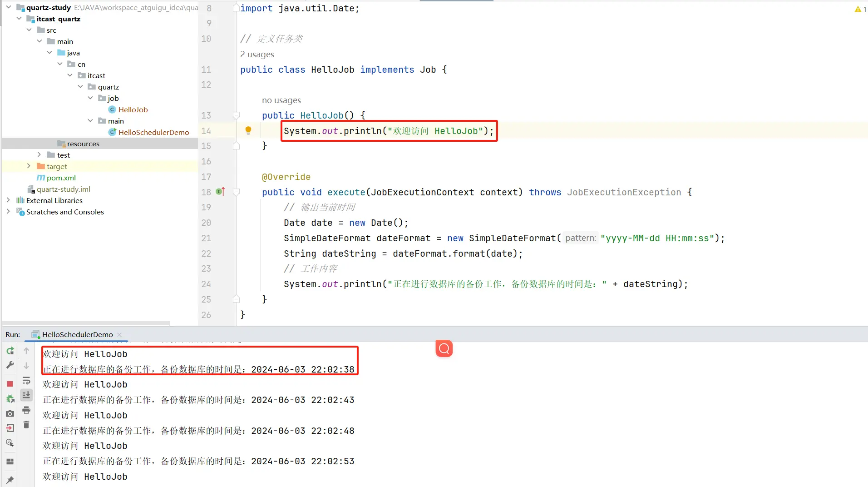This screenshot has width=868, height=487.
Task: Click the yellow lightbulb intention icon
Action: [248, 131]
